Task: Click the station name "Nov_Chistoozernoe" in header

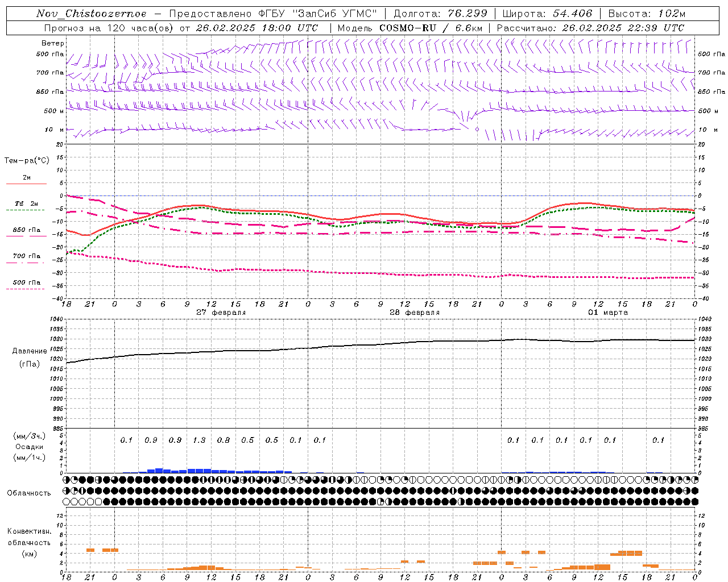Action: click(x=91, y=14)
